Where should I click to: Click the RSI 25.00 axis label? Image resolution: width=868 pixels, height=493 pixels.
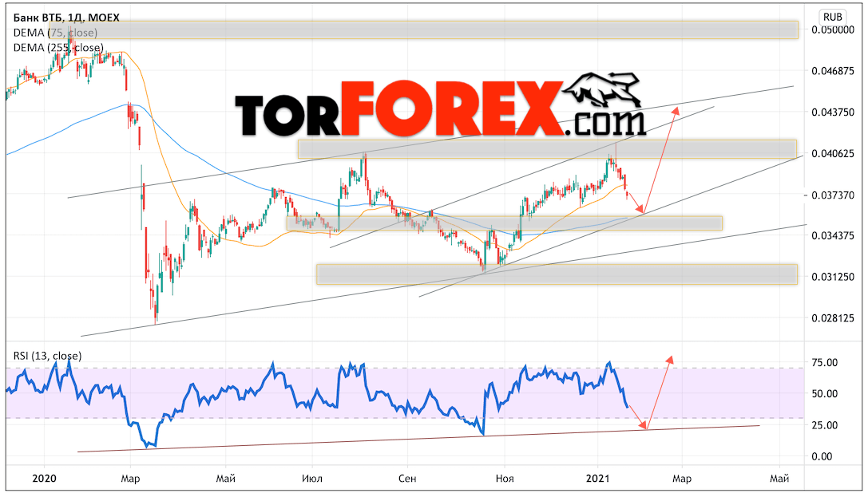click(824, 425)
